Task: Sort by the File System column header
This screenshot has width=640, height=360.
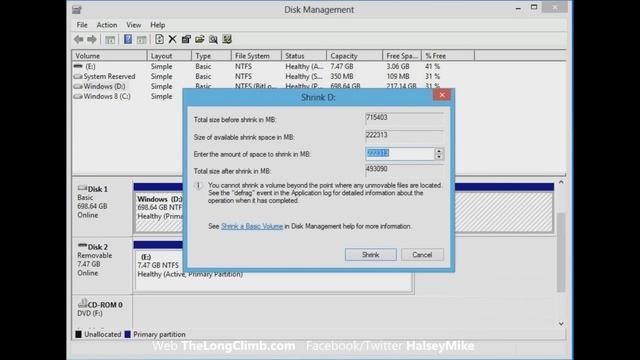Action: point(256,56)
